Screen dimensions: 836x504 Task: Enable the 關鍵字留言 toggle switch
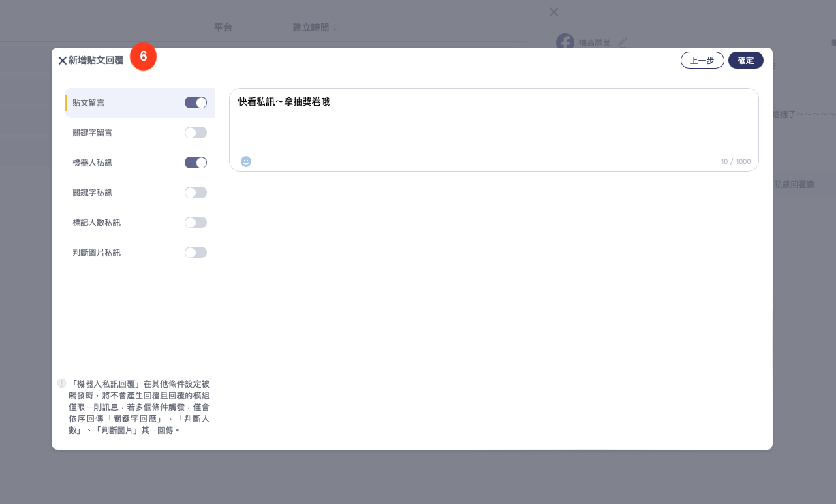[196, 133]
